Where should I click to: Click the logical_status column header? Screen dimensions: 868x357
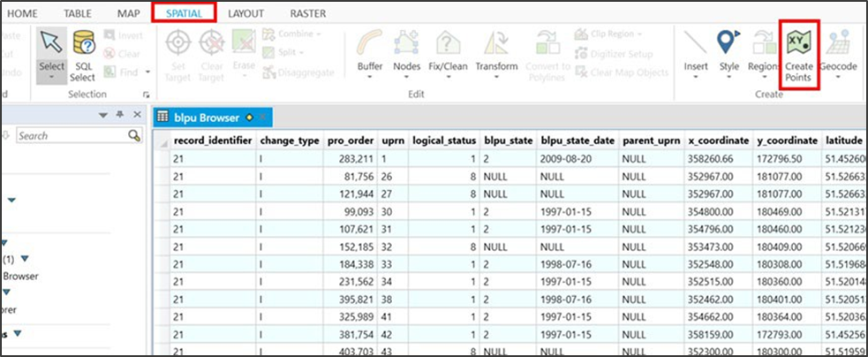443,141
